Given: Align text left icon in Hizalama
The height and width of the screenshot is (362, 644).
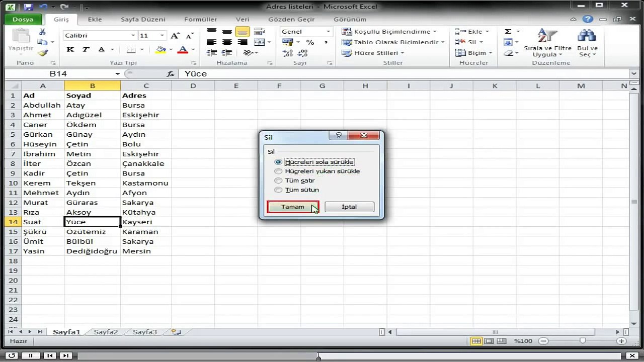Looking at the screenshot, I should coord(212,42).
